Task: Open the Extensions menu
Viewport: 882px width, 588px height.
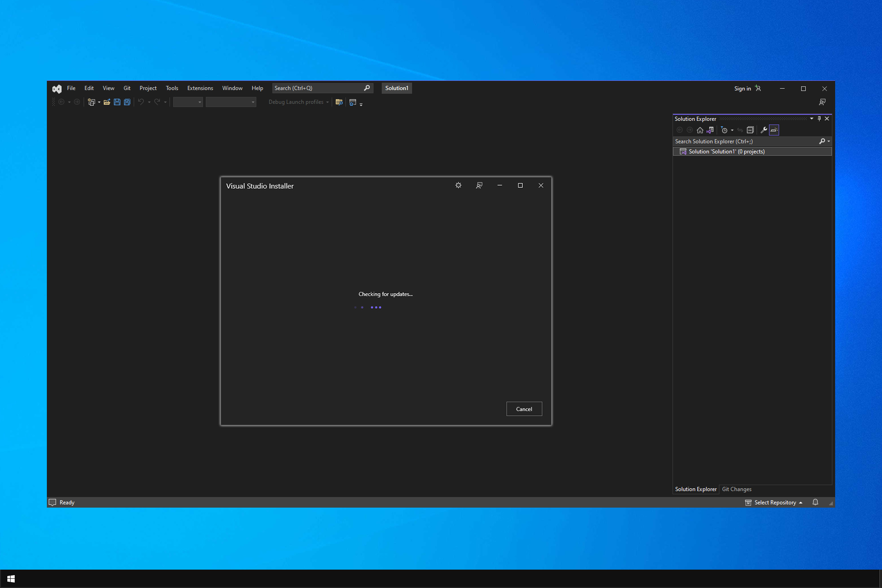Action: click(199, 88)
